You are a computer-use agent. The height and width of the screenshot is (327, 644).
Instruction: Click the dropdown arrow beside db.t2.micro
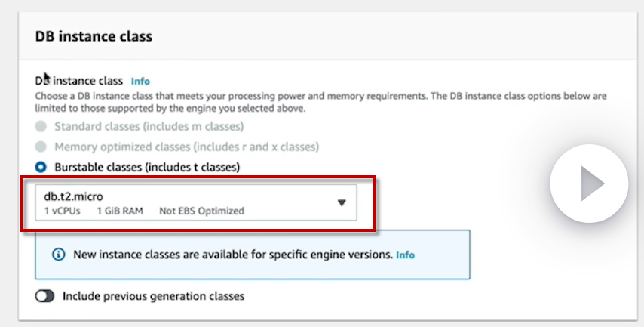[341, 202]
